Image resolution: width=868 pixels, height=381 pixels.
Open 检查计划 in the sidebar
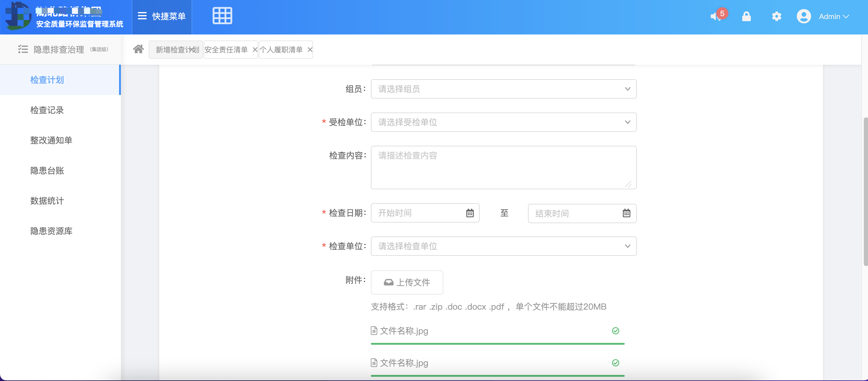[x=60, y=80]
